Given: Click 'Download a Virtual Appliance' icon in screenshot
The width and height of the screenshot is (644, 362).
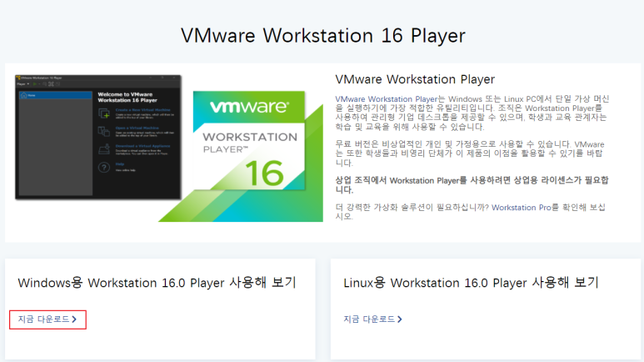Looking at the screenshot, I should pos(104,149).
